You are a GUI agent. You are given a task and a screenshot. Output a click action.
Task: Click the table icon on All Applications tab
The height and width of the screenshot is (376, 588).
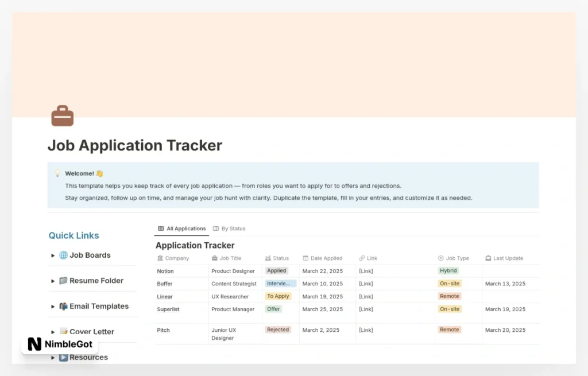161,228
